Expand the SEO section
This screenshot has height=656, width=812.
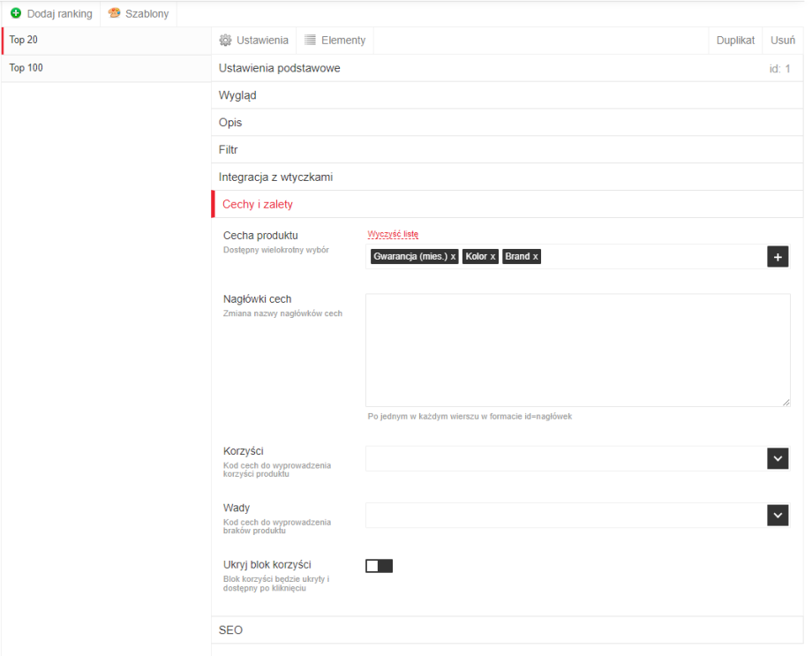coord(231,630)
